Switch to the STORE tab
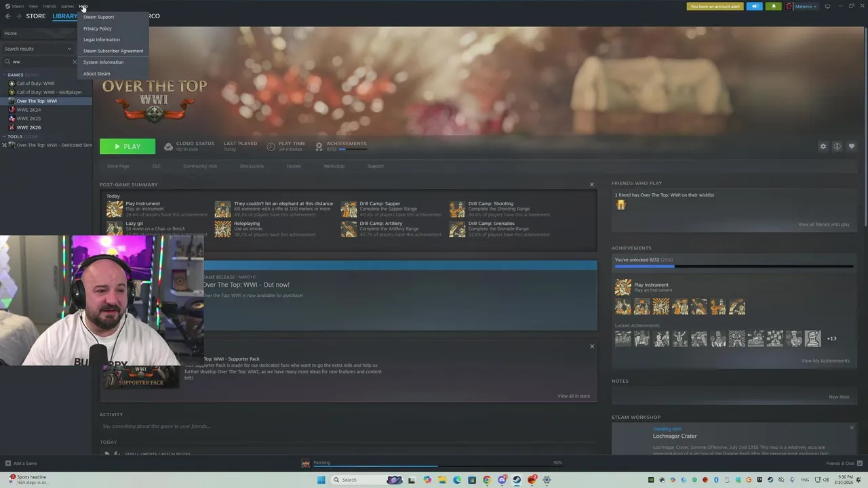The height and width of the screenshot is (488, 868). (x=35, y=16)
